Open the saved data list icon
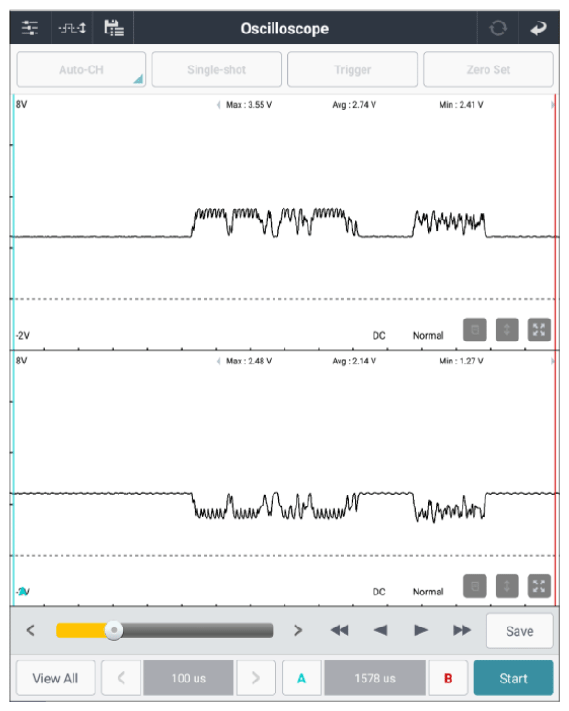 pyautogui.click(x=114, y=28)
